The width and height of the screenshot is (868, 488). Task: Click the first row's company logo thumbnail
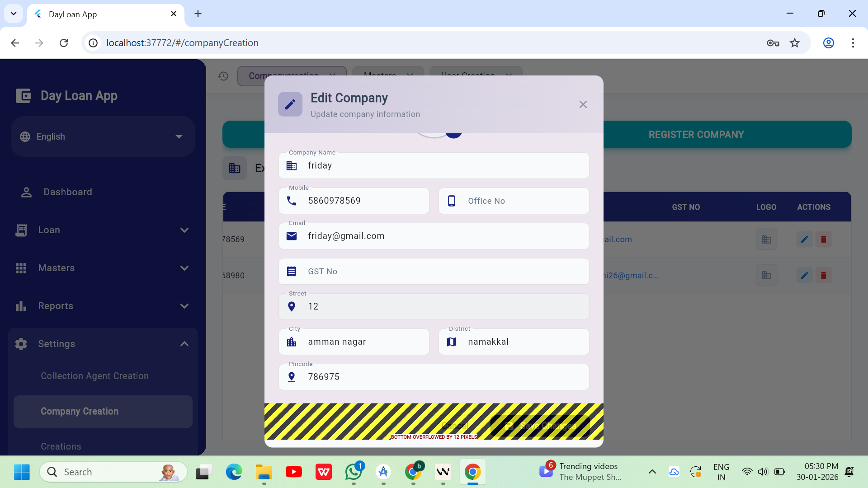pos(766,239)
